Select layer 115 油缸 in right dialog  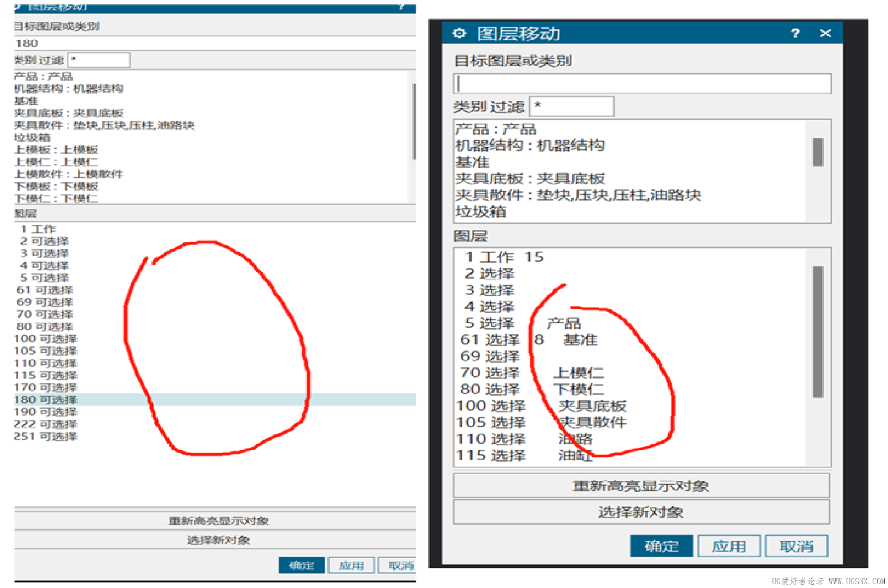tap(524, 455)
